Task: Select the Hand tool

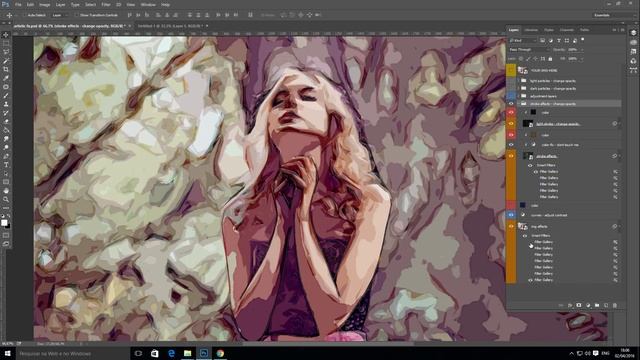Action: [6, 191]
